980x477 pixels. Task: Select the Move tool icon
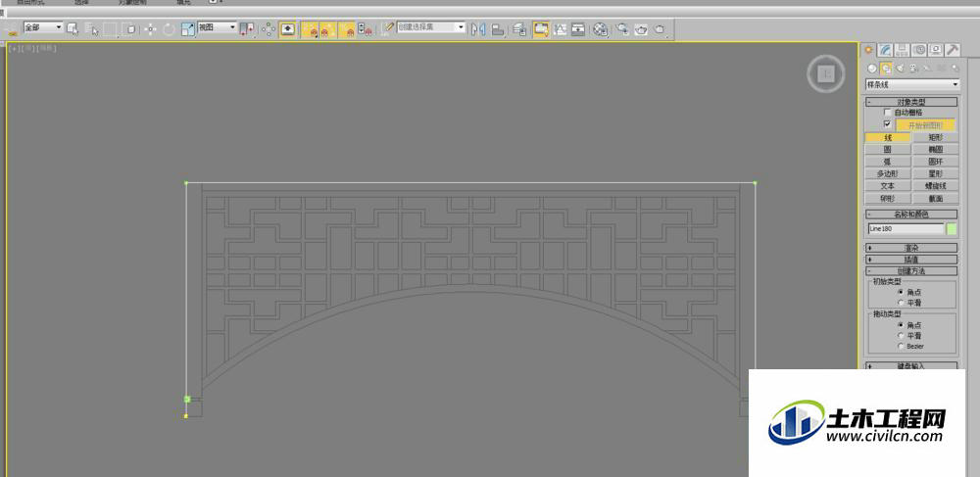click(151, 28)
